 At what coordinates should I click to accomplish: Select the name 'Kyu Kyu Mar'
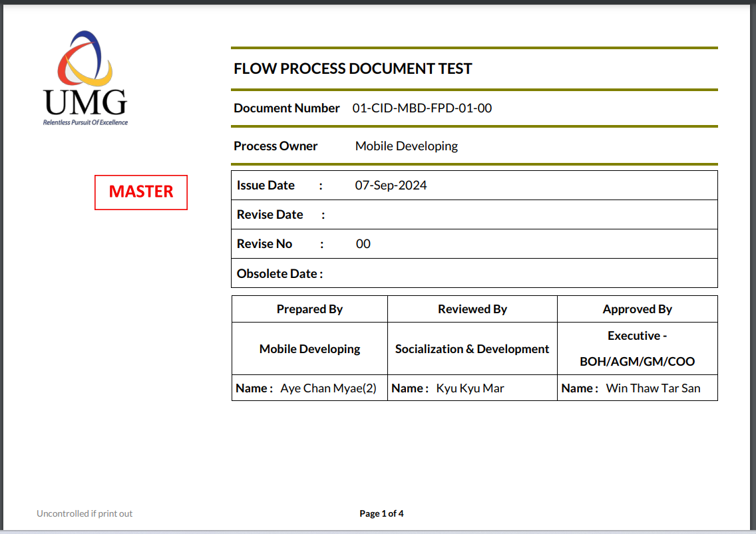coord(470,388)
